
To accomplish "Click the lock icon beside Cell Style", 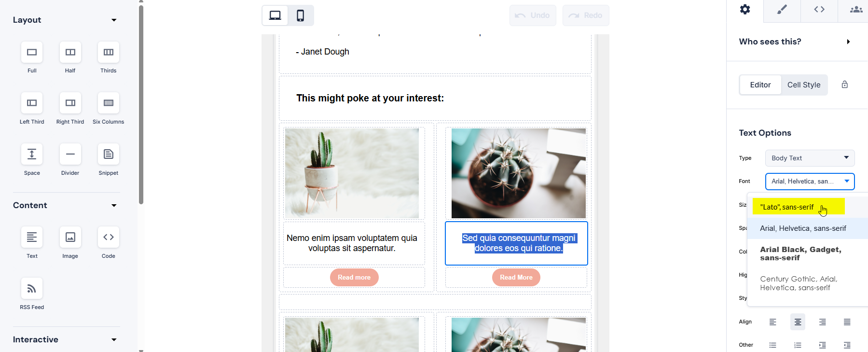I will [845, 84].
